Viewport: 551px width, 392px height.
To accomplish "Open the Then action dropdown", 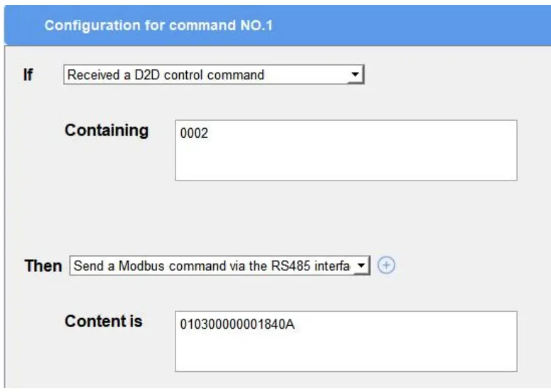I will click(x=212, y=266).
